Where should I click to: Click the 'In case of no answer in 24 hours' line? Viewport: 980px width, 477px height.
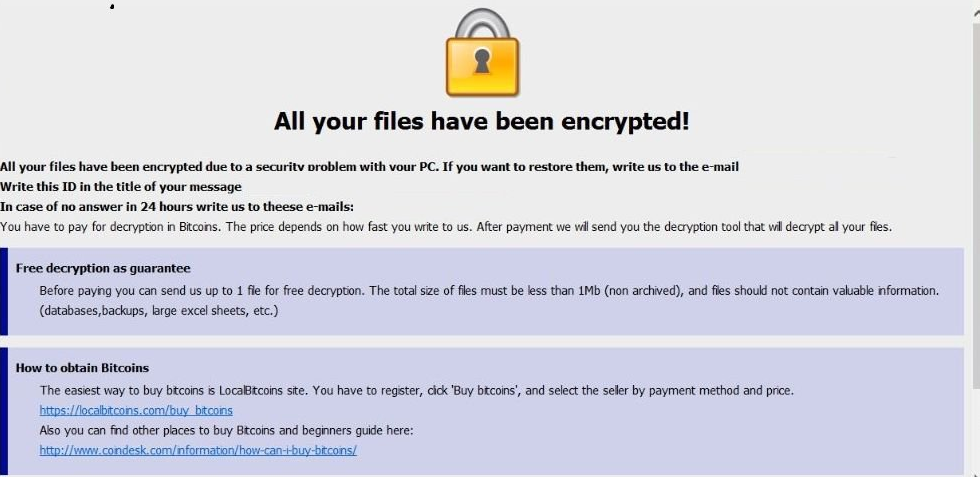177,207
